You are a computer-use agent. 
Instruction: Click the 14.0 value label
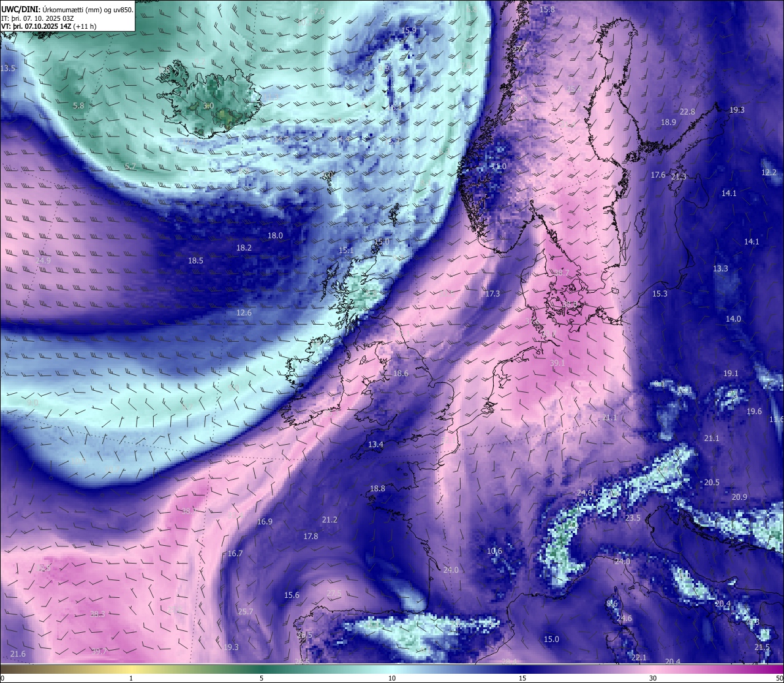click(733, 319)
